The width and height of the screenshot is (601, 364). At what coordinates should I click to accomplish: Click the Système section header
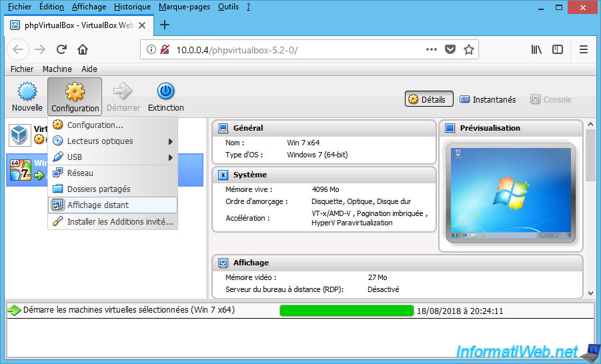click(324, 175)
